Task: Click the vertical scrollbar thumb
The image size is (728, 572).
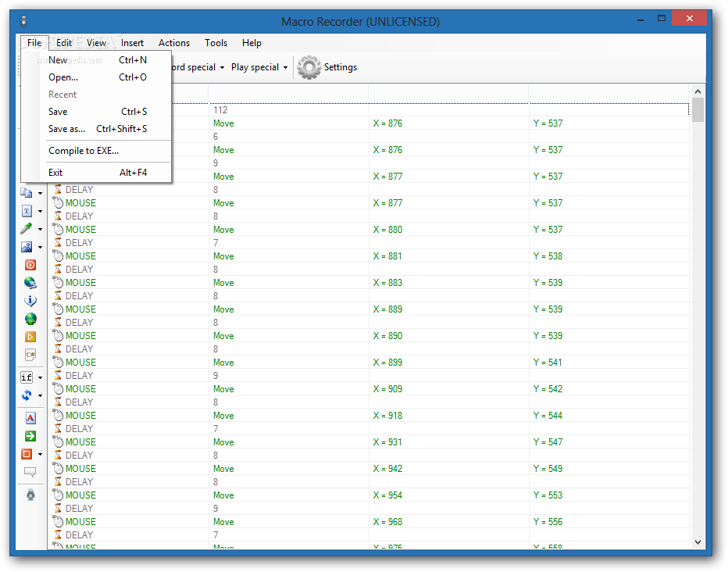Action: [698, 109]
